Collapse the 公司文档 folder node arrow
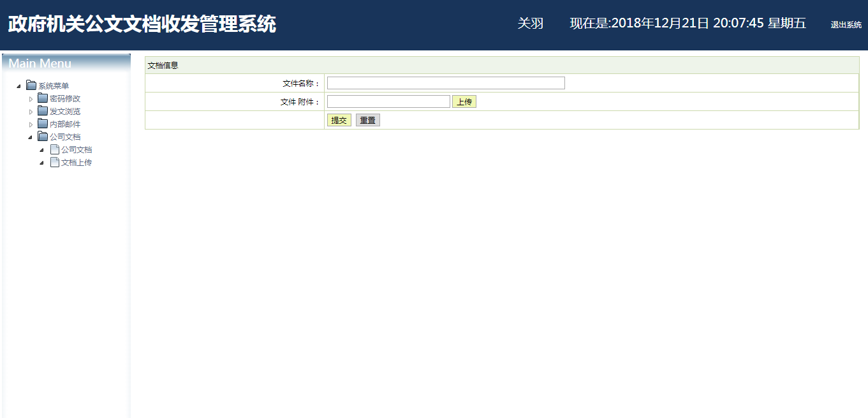 tap(30, 137)
